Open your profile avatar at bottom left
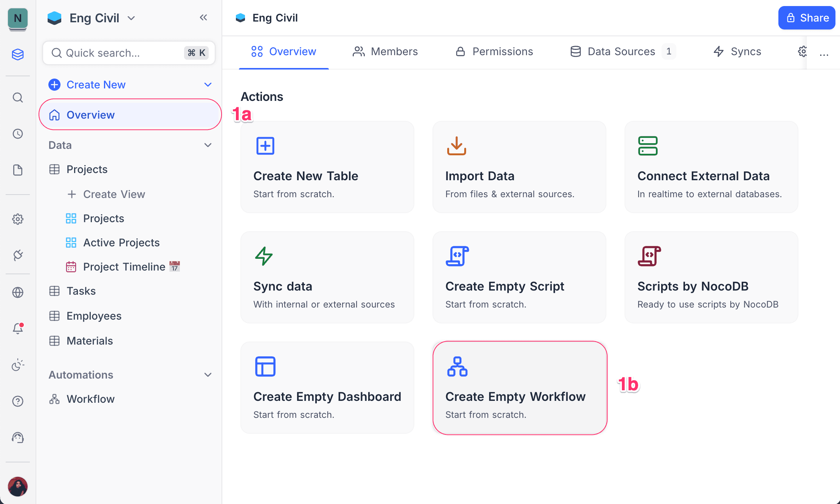The image size is (840, 504). 18,487
